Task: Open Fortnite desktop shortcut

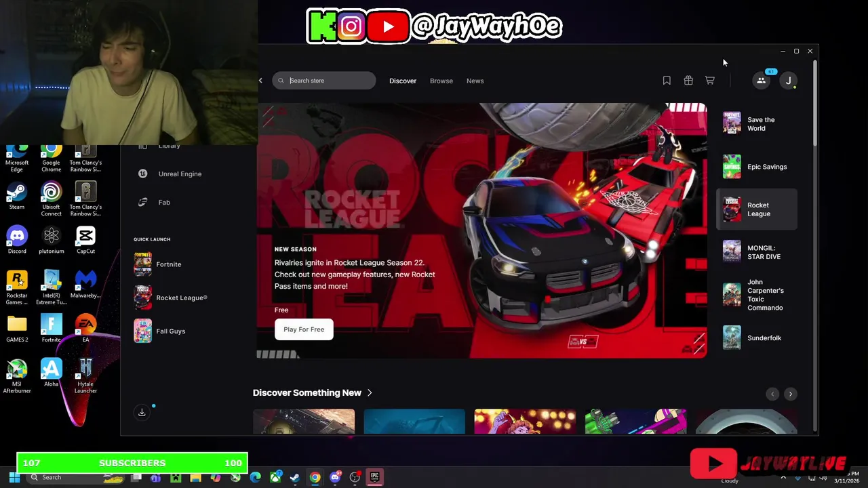Action: [51, 329]
